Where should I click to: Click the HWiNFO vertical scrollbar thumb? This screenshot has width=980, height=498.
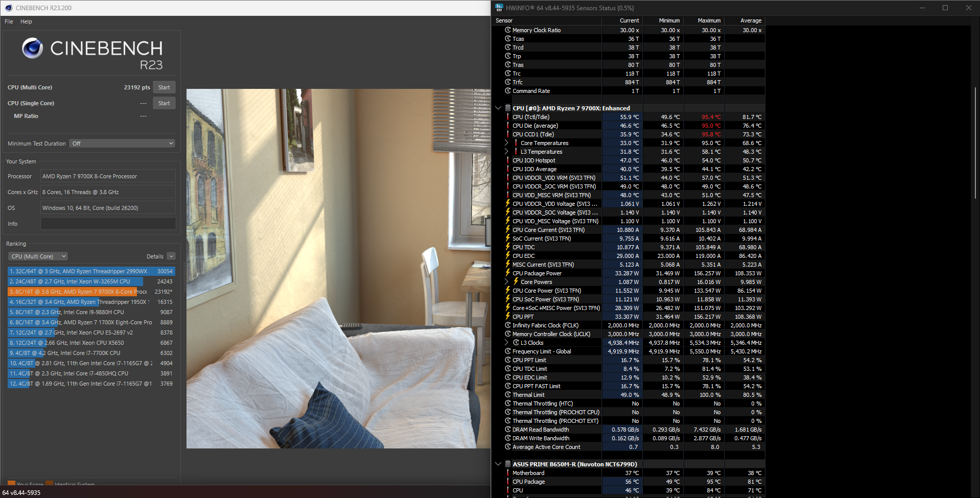coord(975,143)
